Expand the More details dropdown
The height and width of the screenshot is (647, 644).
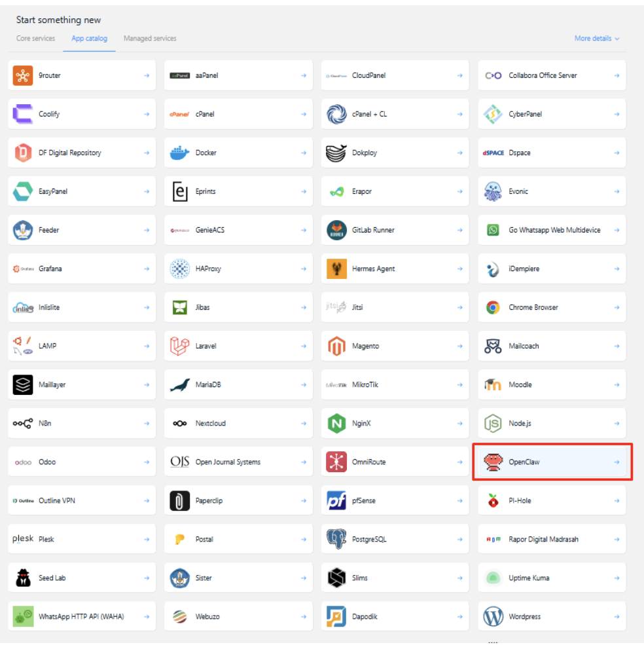pos(597,39)
